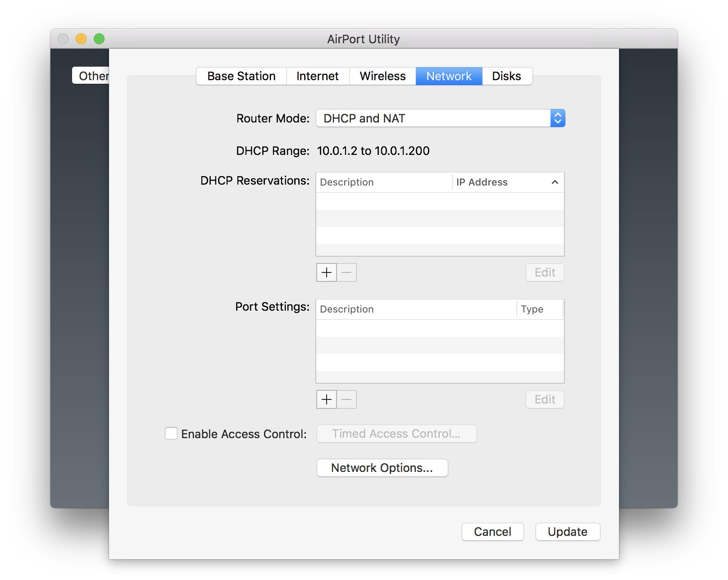This screenshot has width=728, height=580.
Task: Switch to the Base Station tab
Action: click(x=241, y=76)
